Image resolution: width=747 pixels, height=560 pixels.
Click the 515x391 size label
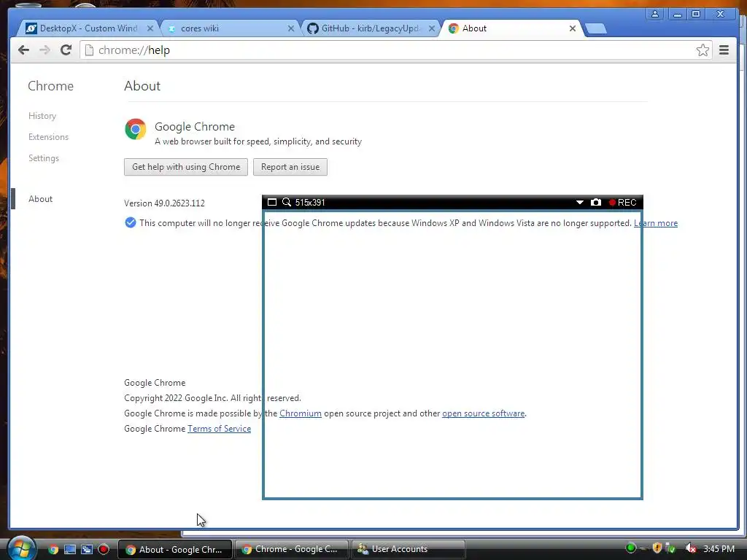pyautogui.click(x=310, y=203)
